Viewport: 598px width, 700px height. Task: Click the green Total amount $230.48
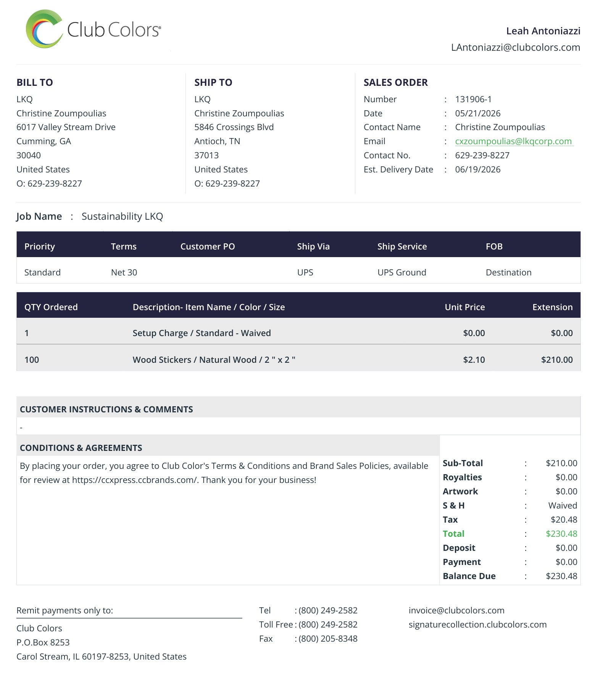tap(561, 534)
